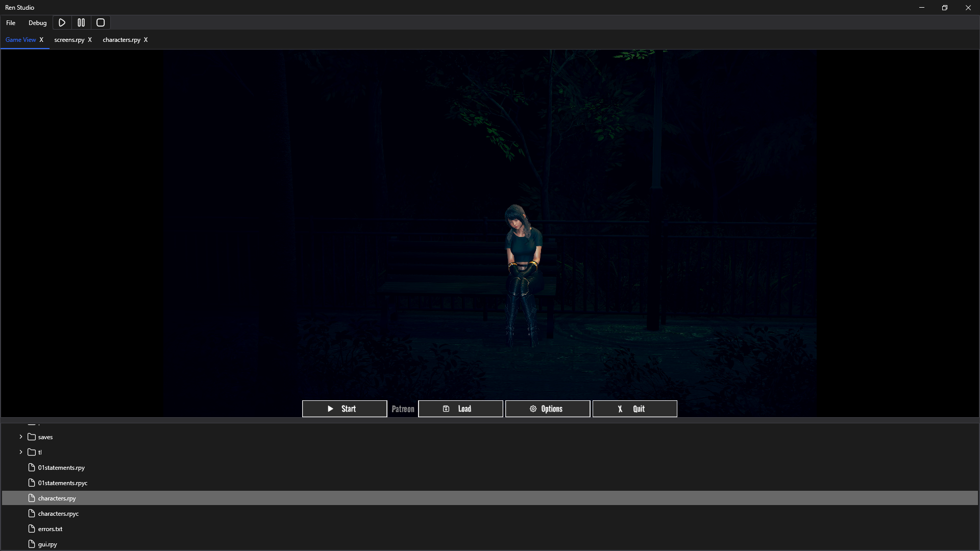Open the Debug menu
This screenshot has width=980, height=551.
tap(37, 23)
